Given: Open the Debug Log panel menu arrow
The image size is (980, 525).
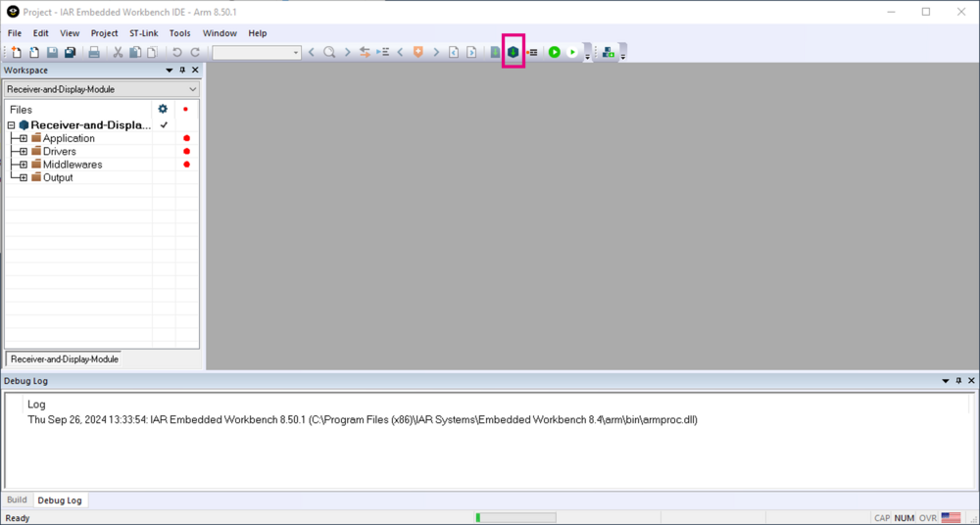Looking at the screenshot, I should pyautogui.click(x=946, y=381).
